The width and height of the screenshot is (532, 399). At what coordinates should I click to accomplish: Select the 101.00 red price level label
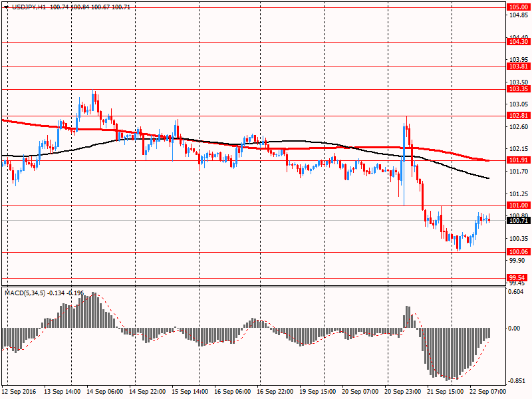(x=519, y=205)
